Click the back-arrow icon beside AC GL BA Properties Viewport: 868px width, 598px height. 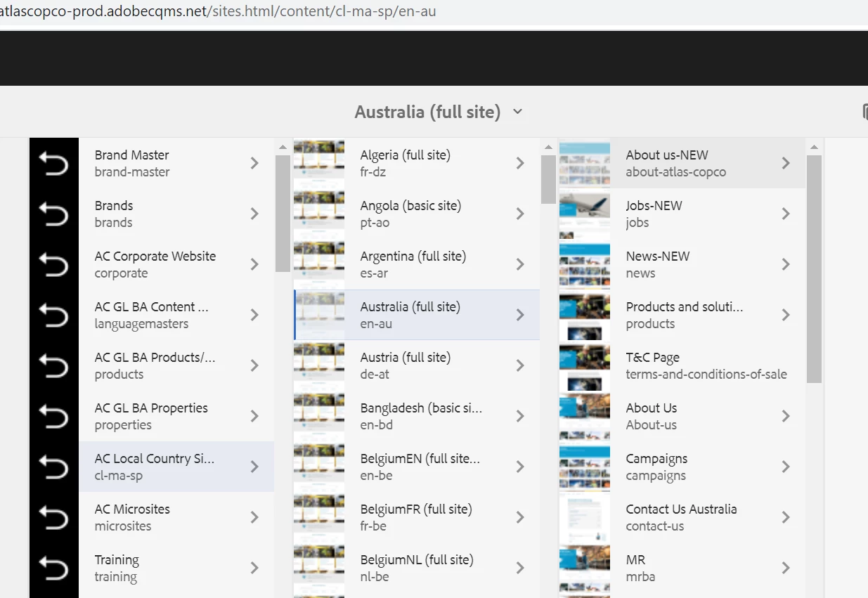[54, 416]
